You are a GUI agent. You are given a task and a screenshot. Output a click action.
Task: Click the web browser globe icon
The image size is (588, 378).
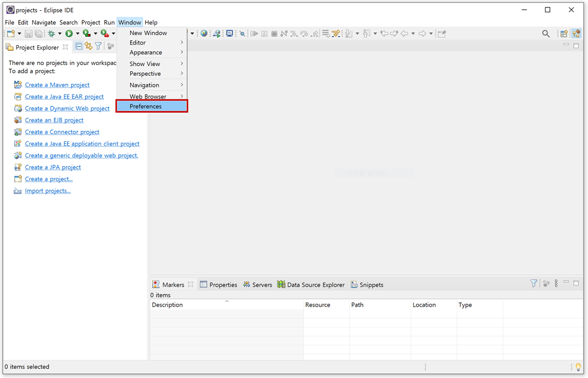pyautogui.click(x=204, y=33)
